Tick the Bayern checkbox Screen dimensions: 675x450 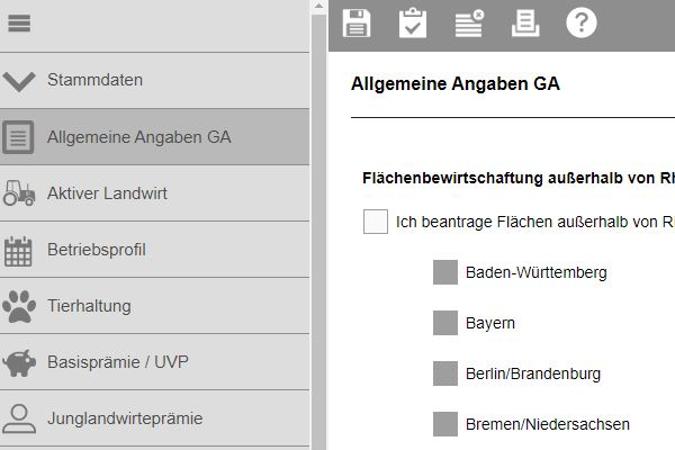click(445, 323)
